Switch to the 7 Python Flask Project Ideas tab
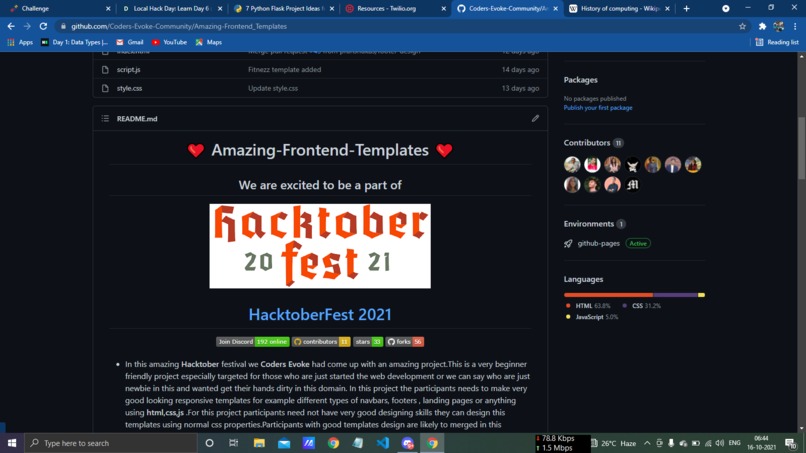The width and height of the screenshot is (806, 453). coord(283,8)
